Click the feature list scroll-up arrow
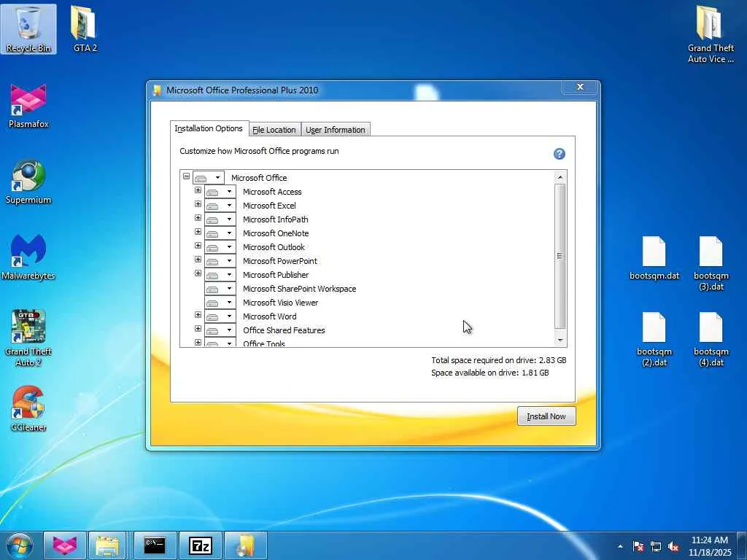This screenshot has width=747, height=560. 560,177
